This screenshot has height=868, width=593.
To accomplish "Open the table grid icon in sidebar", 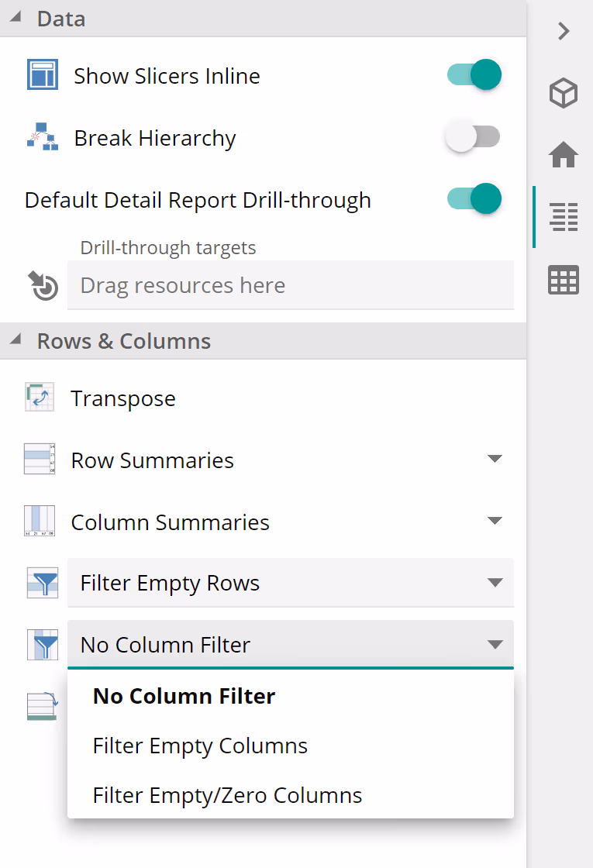I will pyautogui.click(x=564, y=280).
